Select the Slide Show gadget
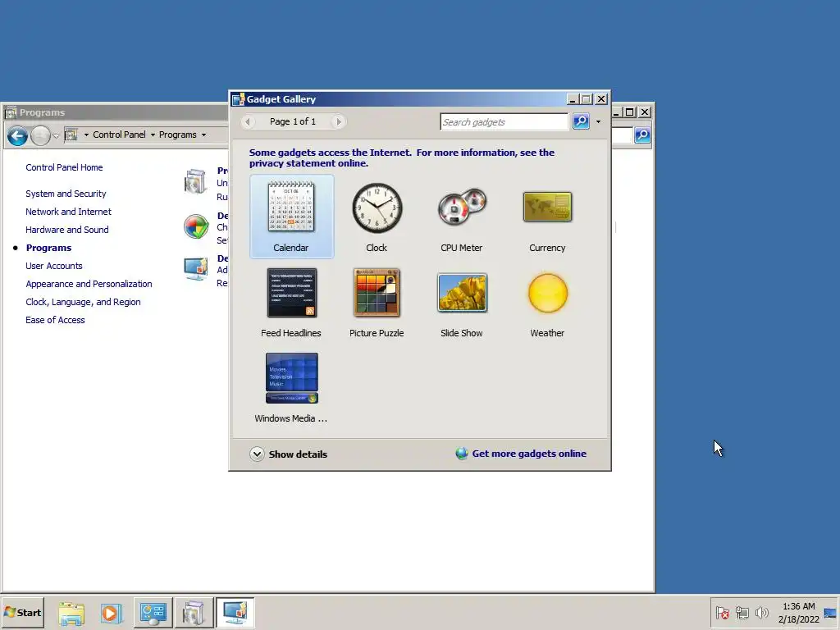This screenshot has width=840, height=630. (x=462, y=302)
